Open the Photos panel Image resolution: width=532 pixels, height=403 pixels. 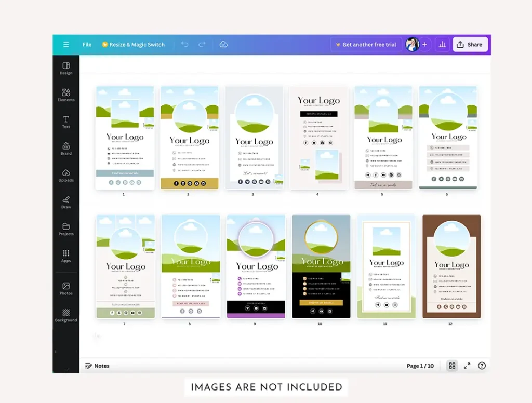(x=66, y=288)
